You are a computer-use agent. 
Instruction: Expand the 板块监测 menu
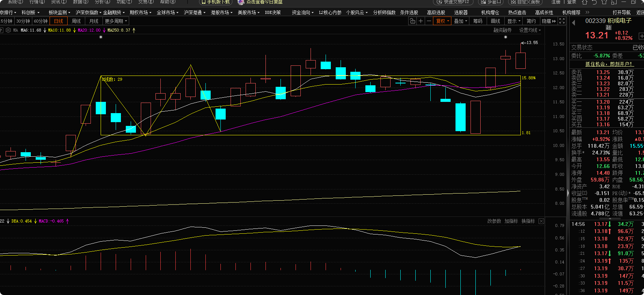(59, 12)
